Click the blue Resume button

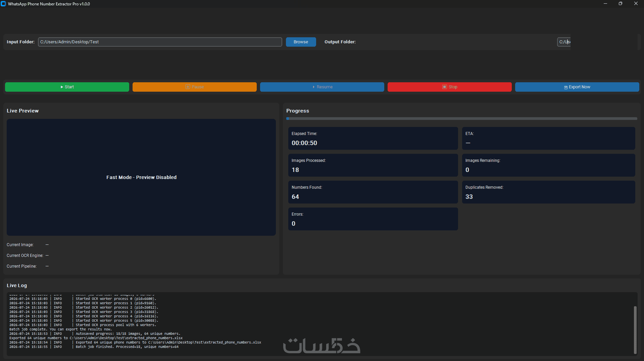pyautogui.click(x=322, y=87)
